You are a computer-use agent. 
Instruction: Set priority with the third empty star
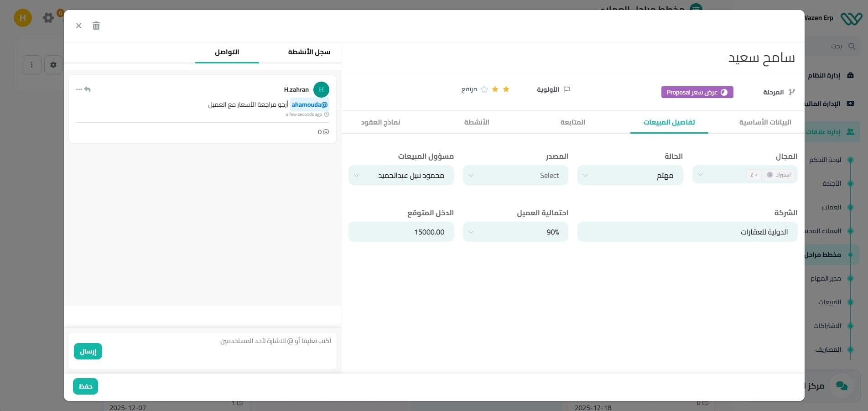click(484, 89)
